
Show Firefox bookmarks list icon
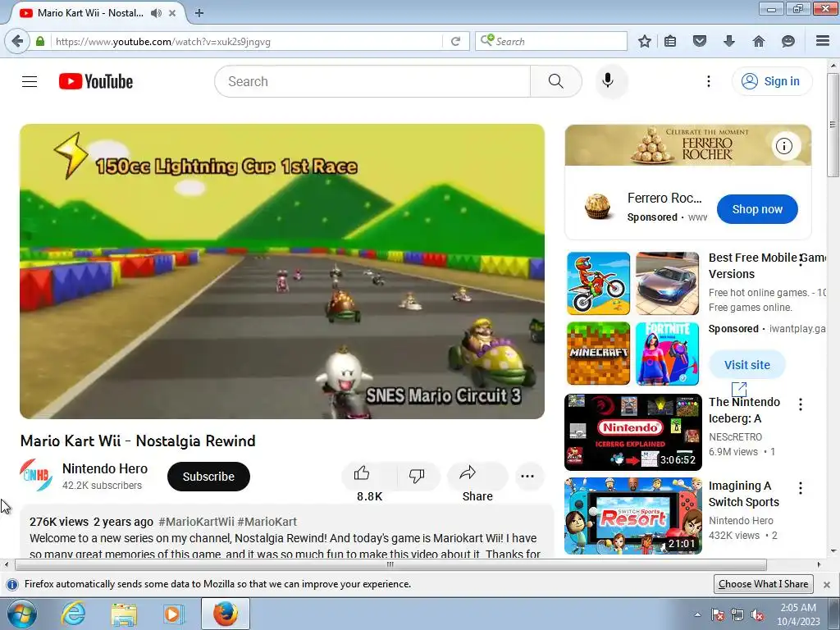[x=670, y=41]
